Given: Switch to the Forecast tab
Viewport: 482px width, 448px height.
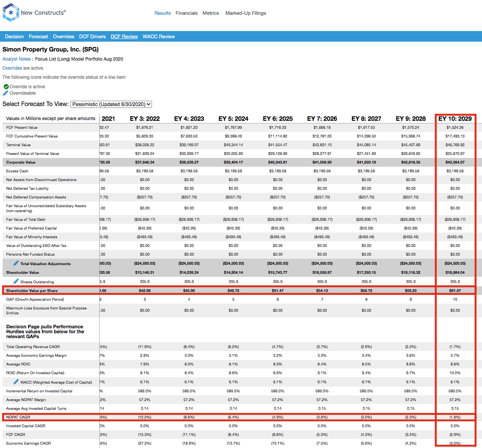Looking at the screenshot, I should point(38,36).
